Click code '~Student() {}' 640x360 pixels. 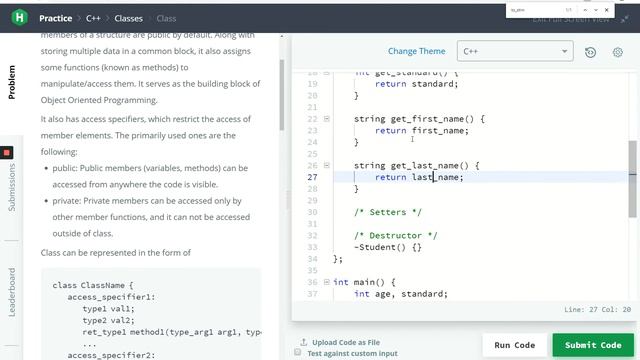coord(388,247)
